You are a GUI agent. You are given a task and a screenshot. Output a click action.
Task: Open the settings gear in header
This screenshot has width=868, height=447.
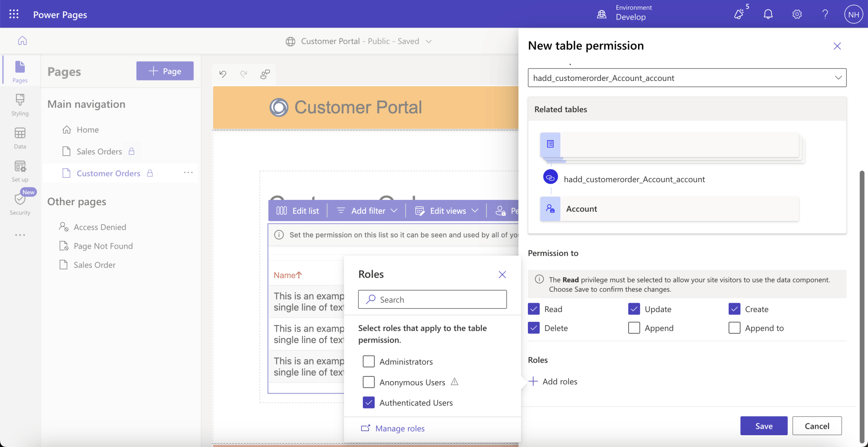797,14
